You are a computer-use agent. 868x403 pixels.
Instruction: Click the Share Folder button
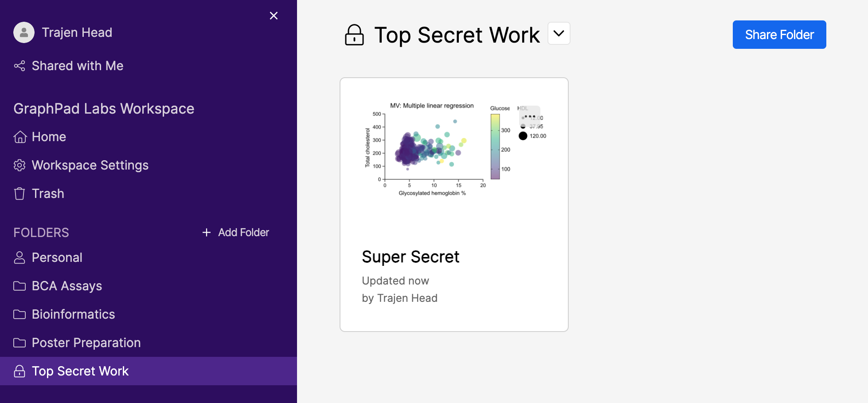(x=779, y=35)
